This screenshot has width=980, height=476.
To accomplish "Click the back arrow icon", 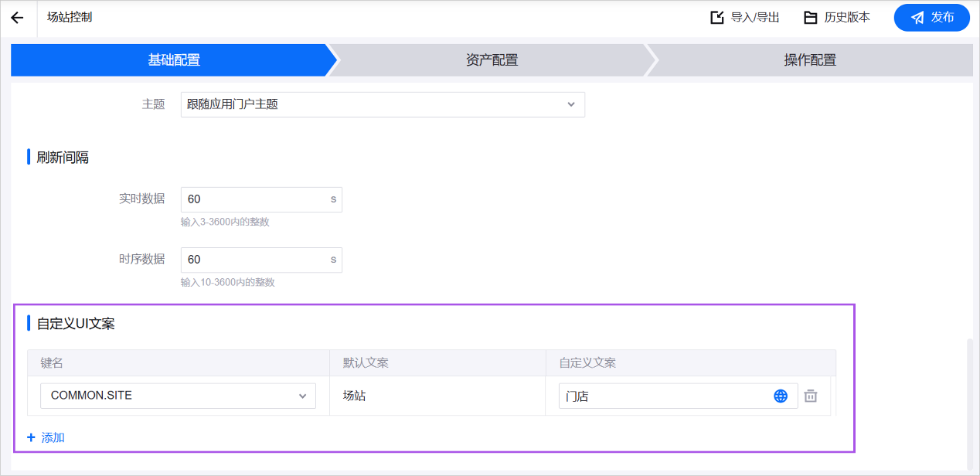I will click(x=17, y=18).
